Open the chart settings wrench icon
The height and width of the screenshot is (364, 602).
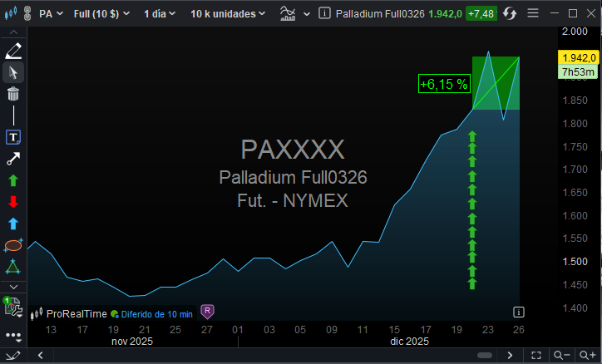click(12, 306)
